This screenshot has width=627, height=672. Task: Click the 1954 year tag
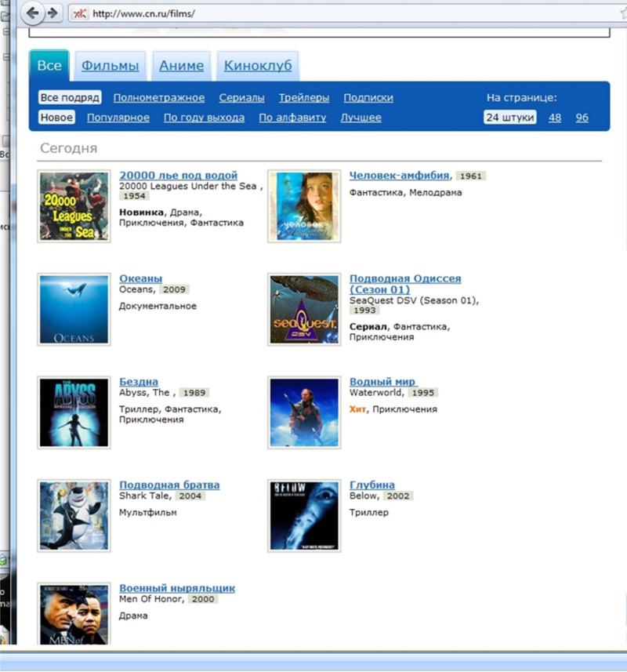135,196
